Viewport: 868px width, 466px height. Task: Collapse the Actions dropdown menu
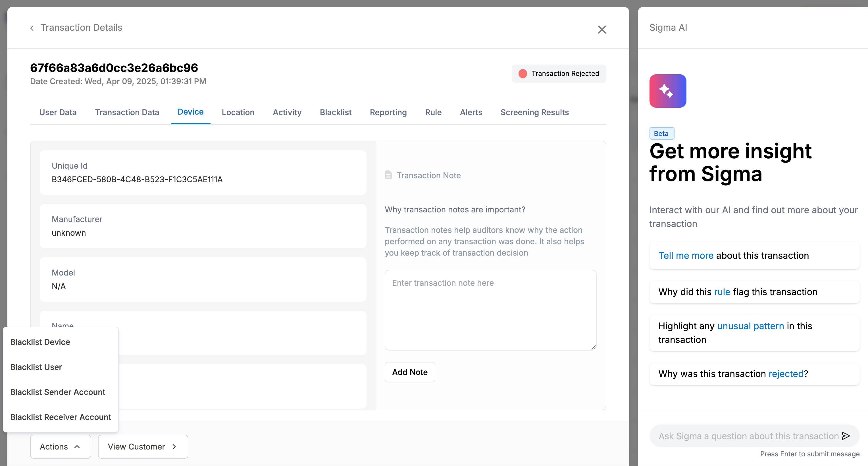coord(60,446)
